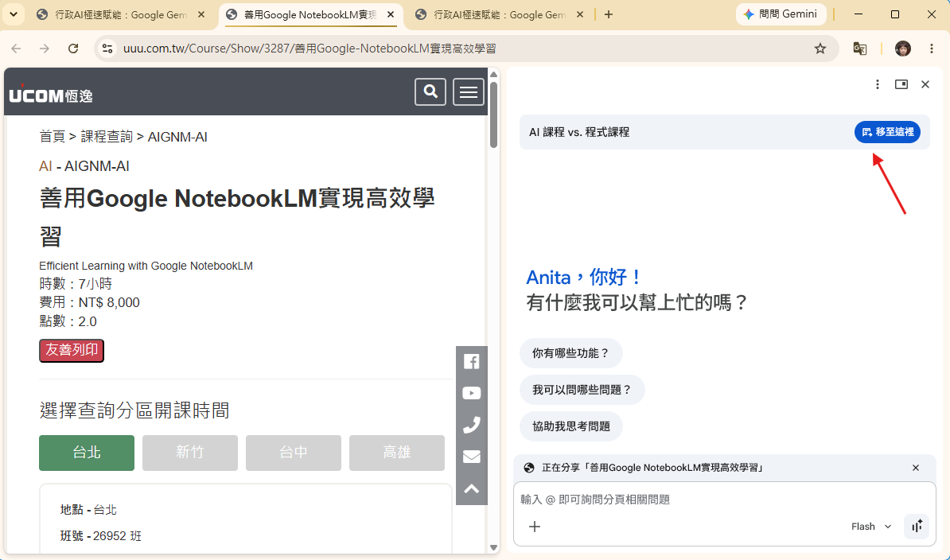
Task: Click the 移至這裡 button
Action: pos(888,132)
